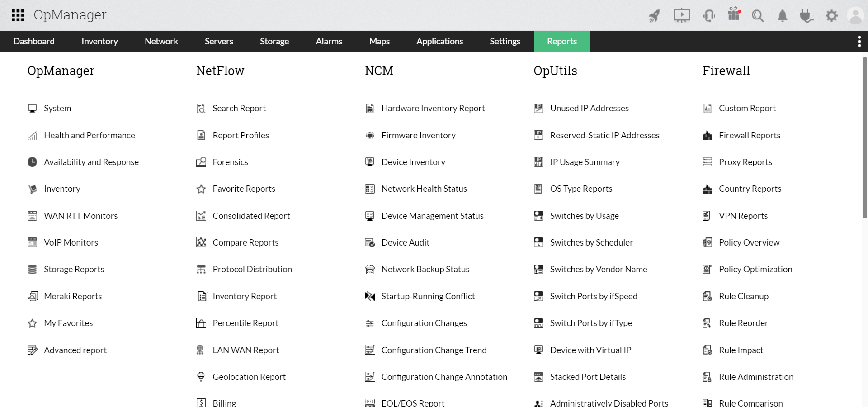Open Device Audit report

point(406,242)
